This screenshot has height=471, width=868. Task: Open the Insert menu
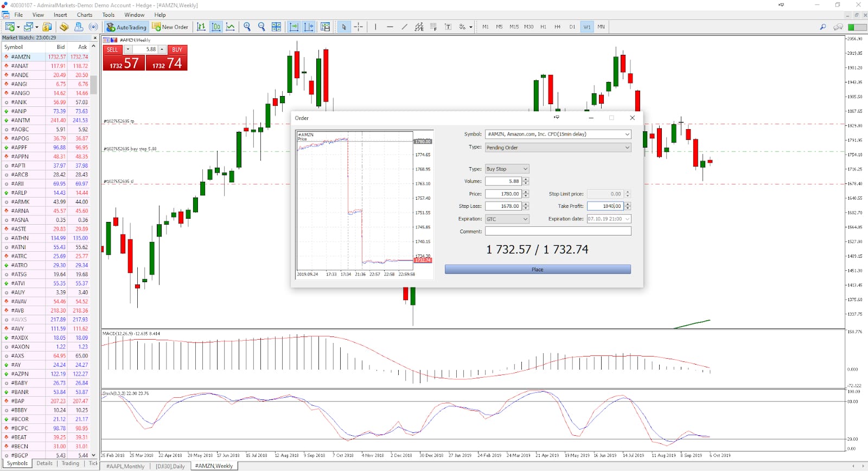(60, 15)
